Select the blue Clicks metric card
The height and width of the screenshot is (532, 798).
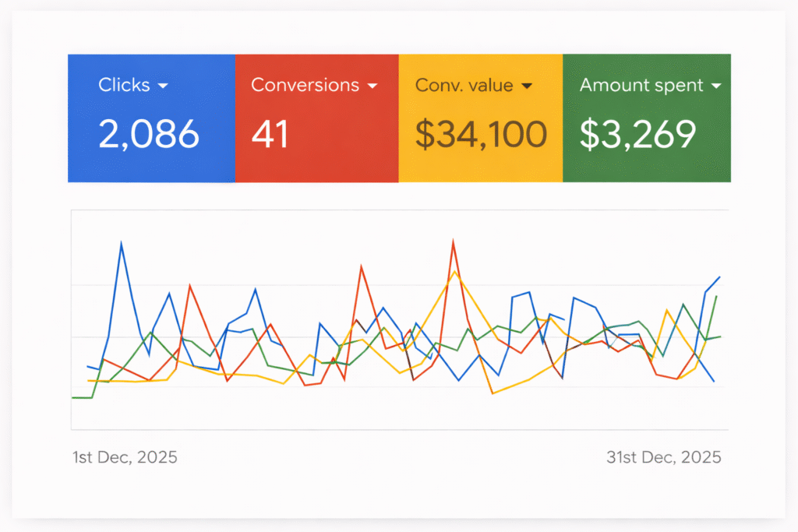[150, 117]
